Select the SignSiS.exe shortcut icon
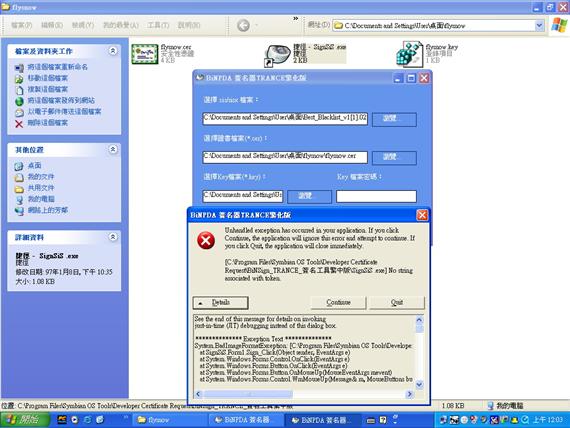 pyautogui.click(x=278, y=55)
